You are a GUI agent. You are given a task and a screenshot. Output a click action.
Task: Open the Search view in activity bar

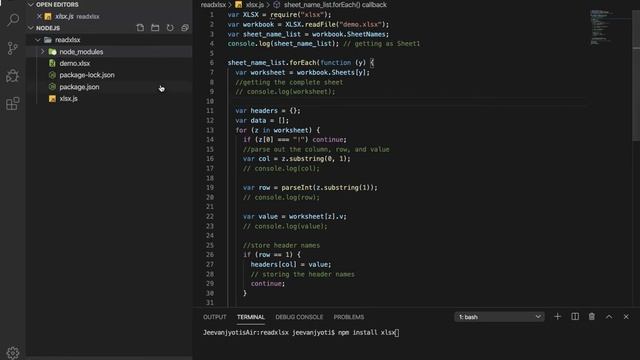point(13,20)
